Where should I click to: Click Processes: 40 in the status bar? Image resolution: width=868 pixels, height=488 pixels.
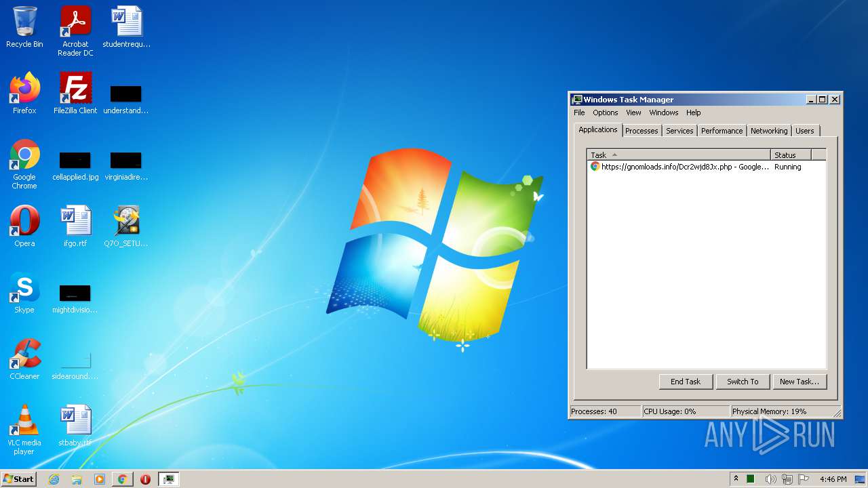605,411
